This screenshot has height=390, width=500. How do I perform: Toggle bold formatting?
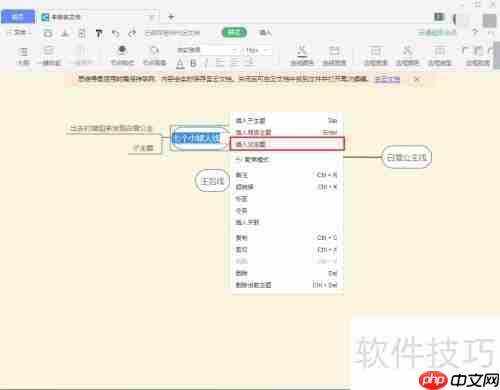pyautogui.click(x=193, y=63)
